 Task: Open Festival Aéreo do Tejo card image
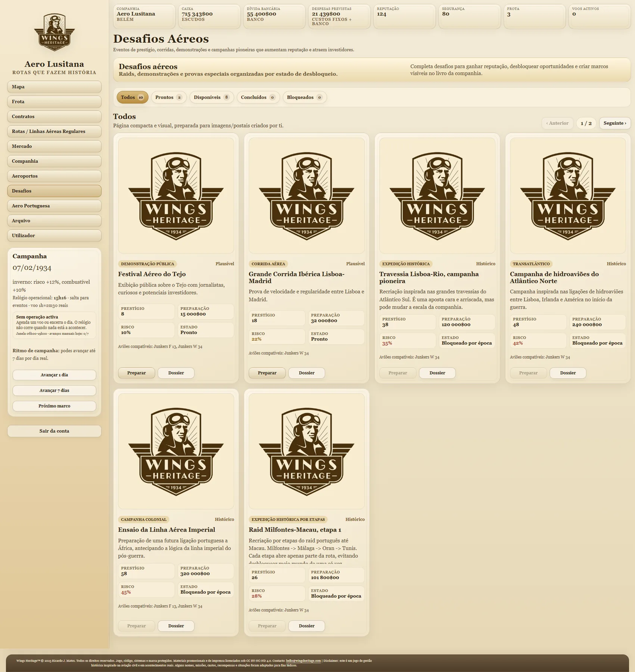point(176,196)
